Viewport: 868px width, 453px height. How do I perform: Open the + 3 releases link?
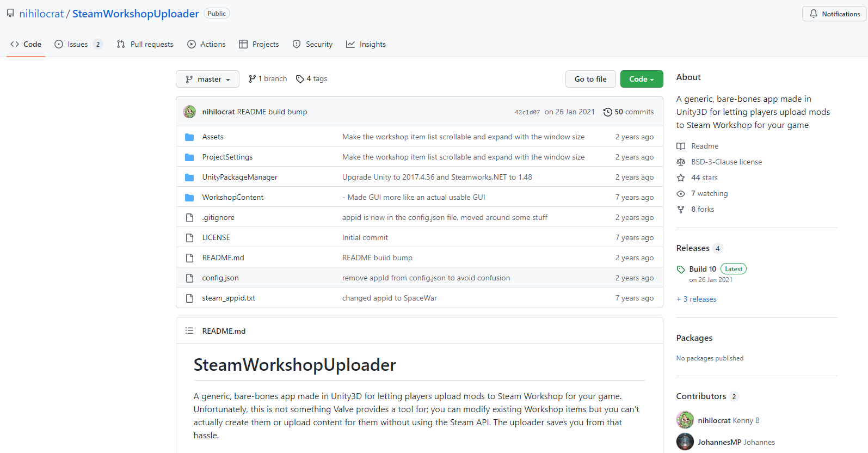(x=697, y=299)
